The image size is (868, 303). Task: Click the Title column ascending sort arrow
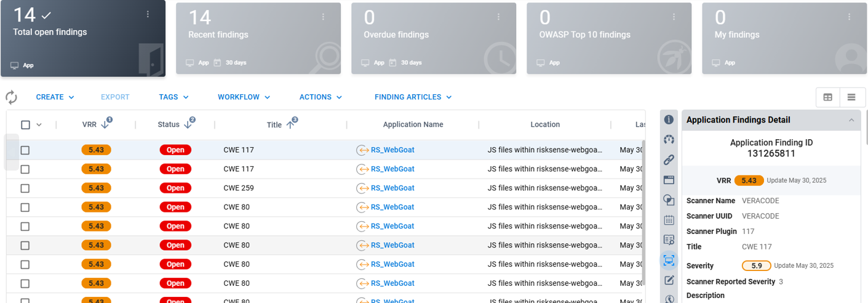290,124
